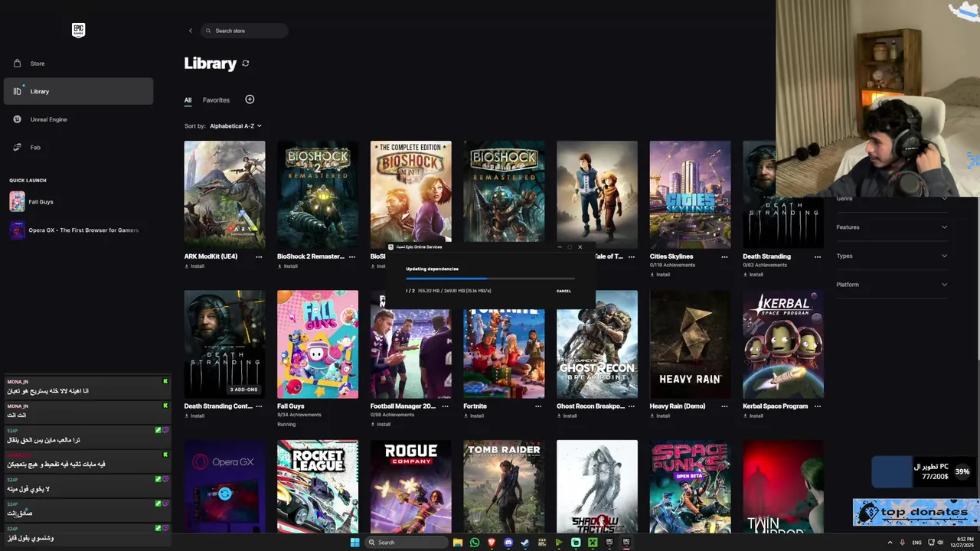Viewport: 980px width, 551px height.
Task: Open the clock showing 6:52 PM
Action: tap(964, 543)
